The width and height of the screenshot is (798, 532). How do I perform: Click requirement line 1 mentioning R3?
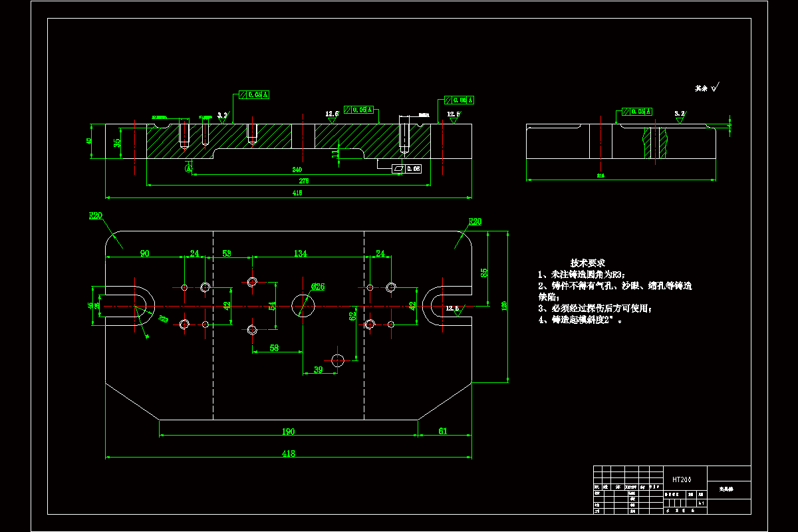582,275
